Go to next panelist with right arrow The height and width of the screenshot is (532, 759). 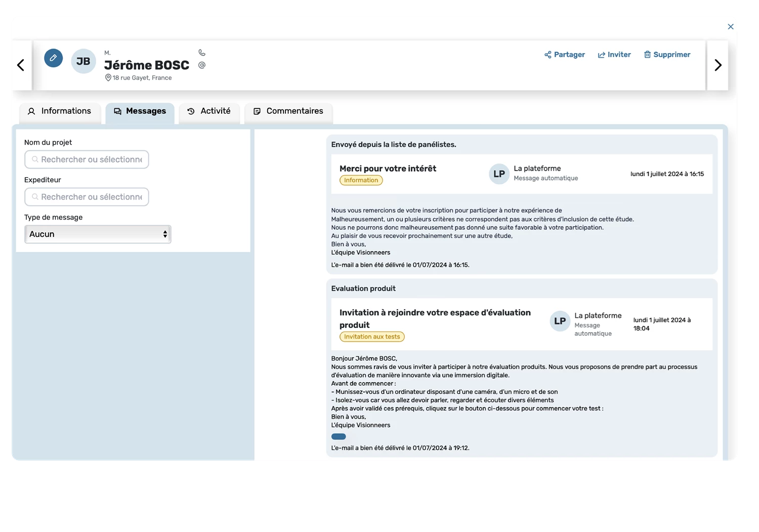[x=718, y=65]
